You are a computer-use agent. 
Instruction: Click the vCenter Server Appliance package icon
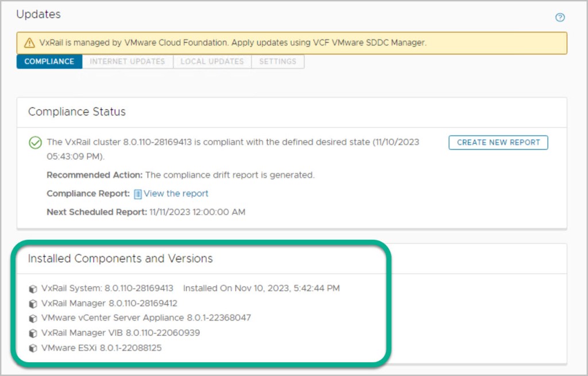pos(33,319)
